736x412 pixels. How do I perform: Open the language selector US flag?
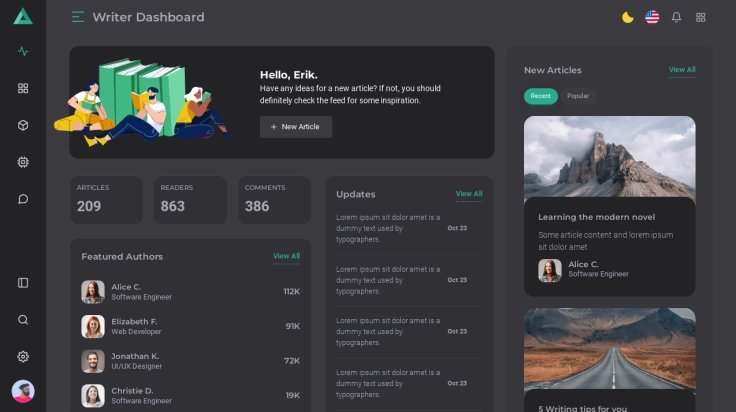652,17
